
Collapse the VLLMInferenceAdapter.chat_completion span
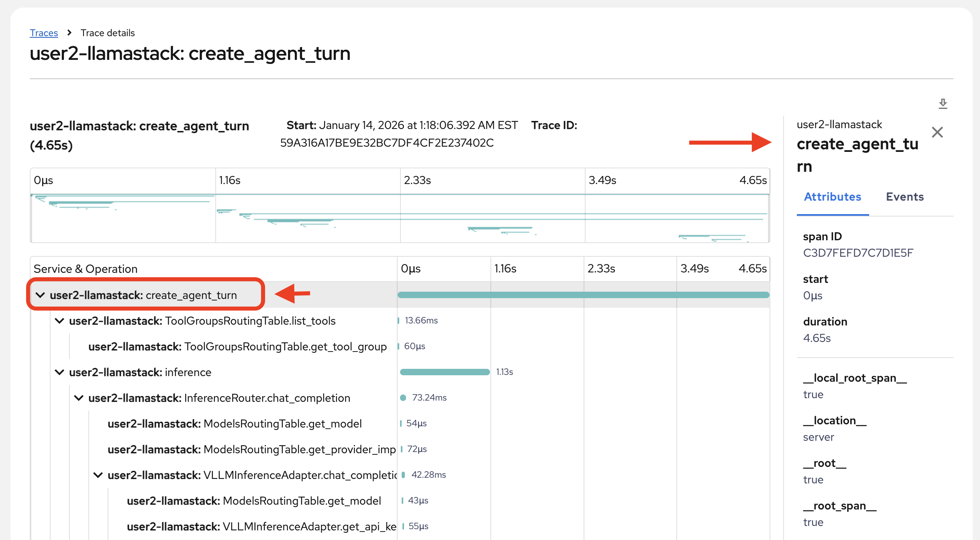pyautogui.click(x=98, y=475)
